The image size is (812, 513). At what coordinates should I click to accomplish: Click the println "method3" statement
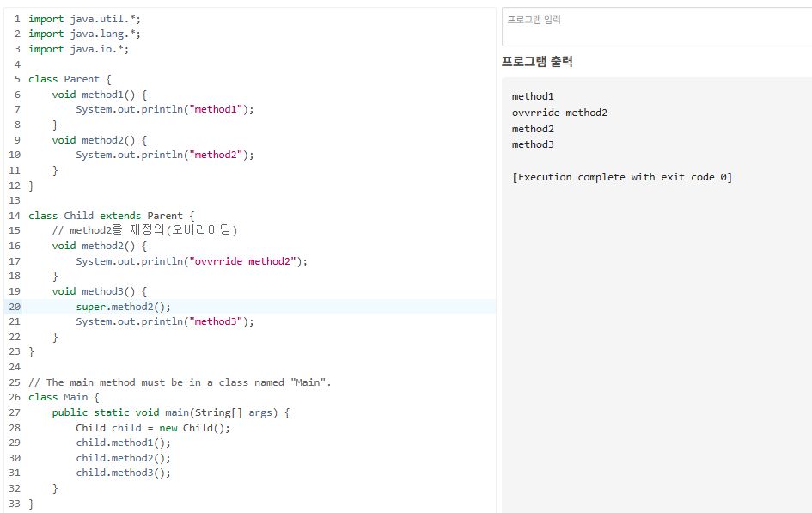point(165,321)
